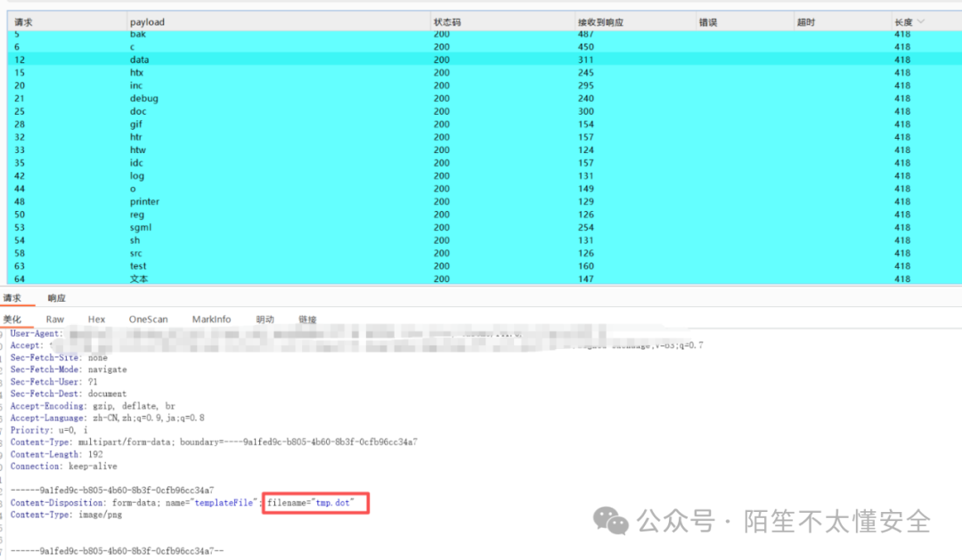Select the row with payload "inc"
This screenshot has width=962, height=560.
pyautogui.click(x=485, y=85)
